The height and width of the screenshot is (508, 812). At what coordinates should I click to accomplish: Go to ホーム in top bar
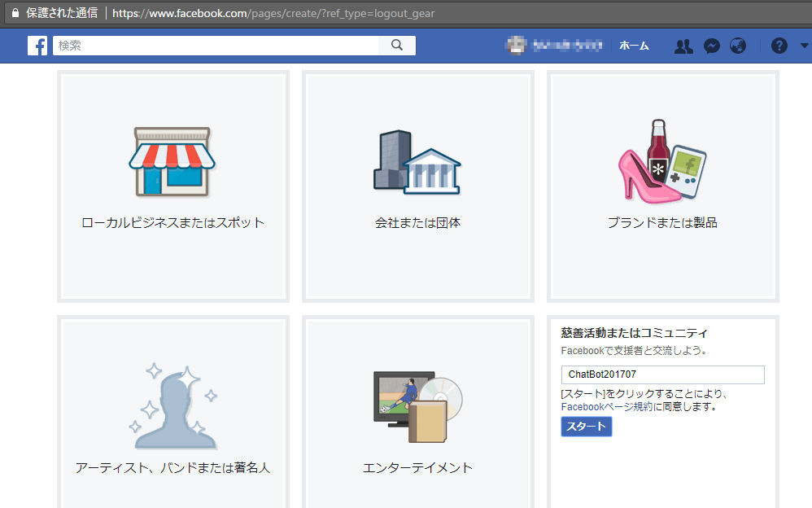coord(634,46)
